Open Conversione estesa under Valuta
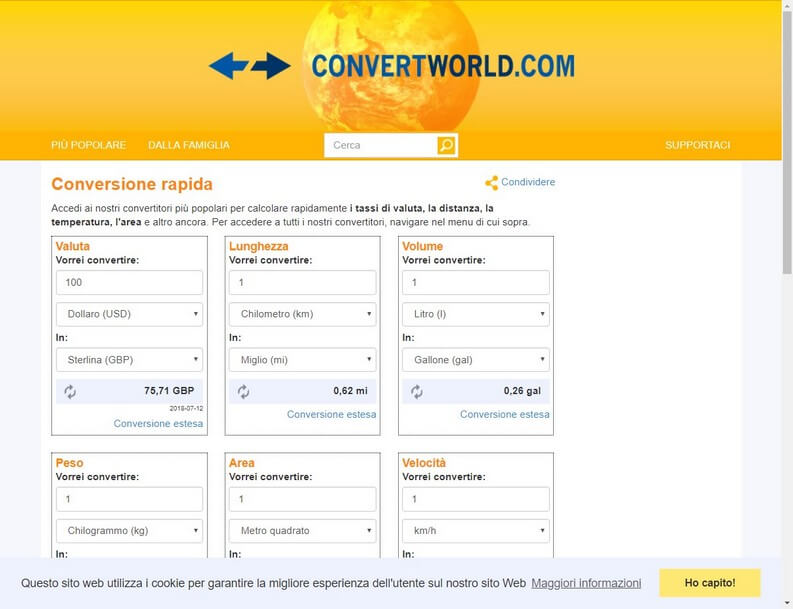This screenshot has width=793, height=609. point(158,423)
